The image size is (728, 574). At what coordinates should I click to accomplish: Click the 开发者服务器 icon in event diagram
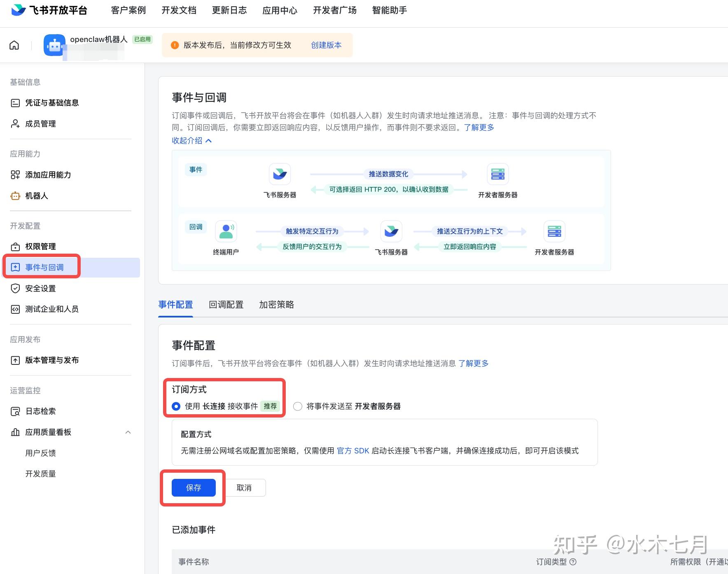498,174
